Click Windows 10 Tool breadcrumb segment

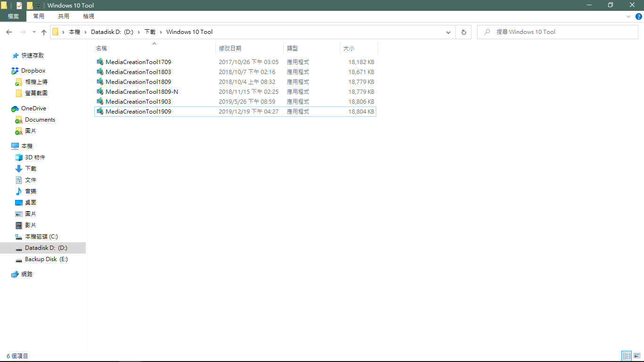190,32
